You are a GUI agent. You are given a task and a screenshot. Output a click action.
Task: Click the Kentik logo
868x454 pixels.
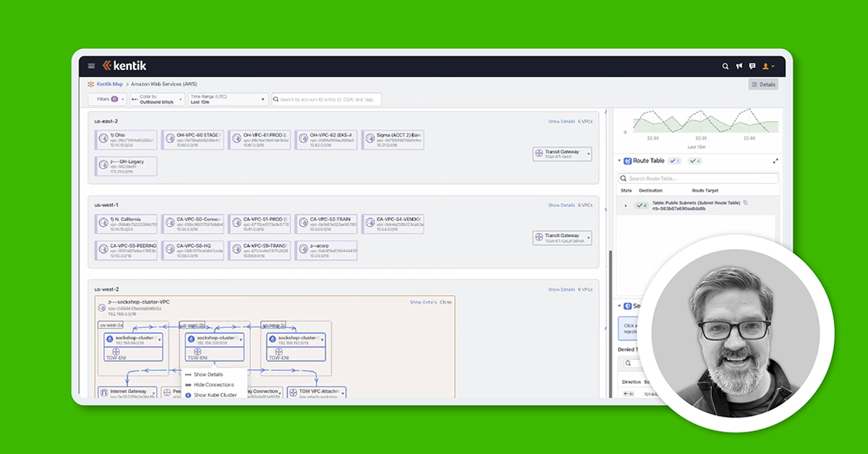(x=124, y=66)
